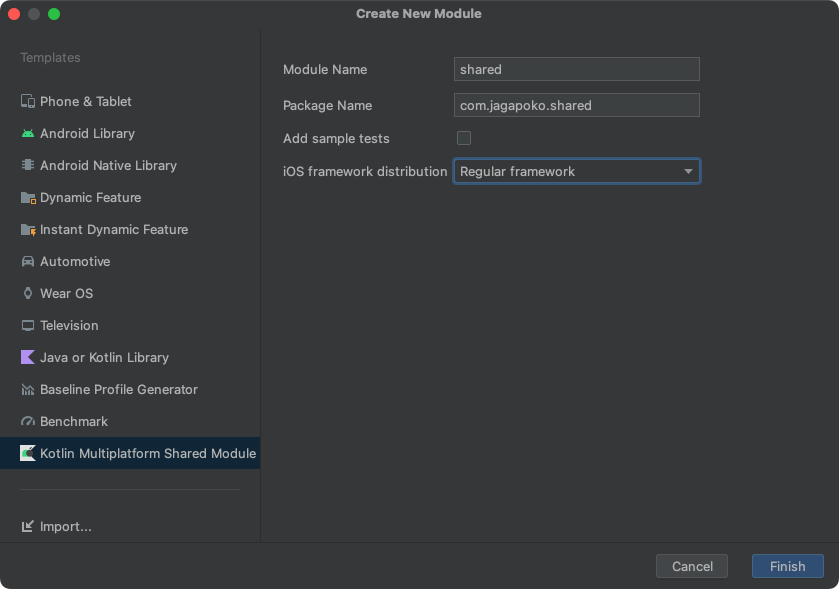
Task: Cancel the new module dialog
Action: click(692, 566)
